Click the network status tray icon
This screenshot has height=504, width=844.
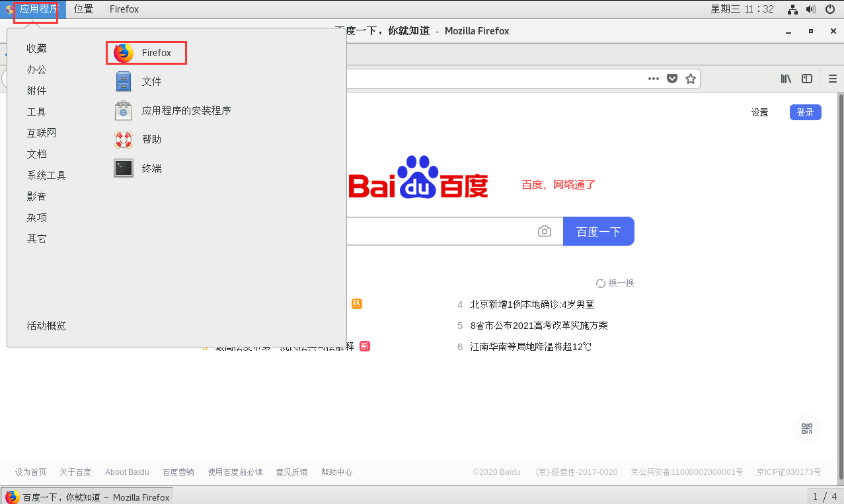pos(792,9)
